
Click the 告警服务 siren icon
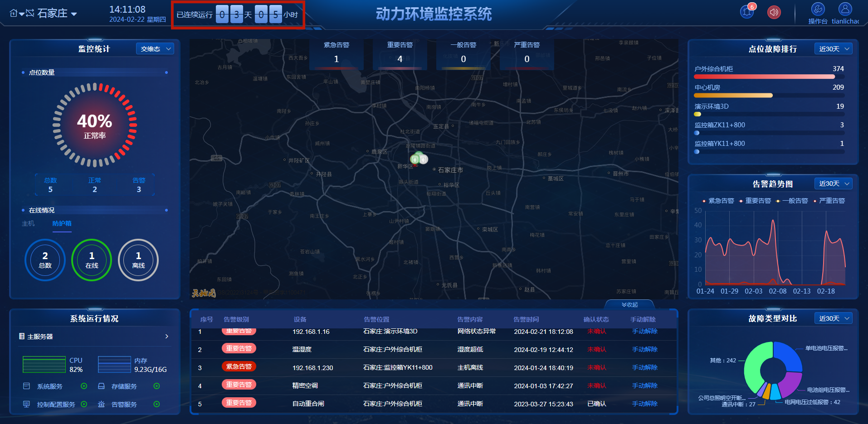pos(102,404)
